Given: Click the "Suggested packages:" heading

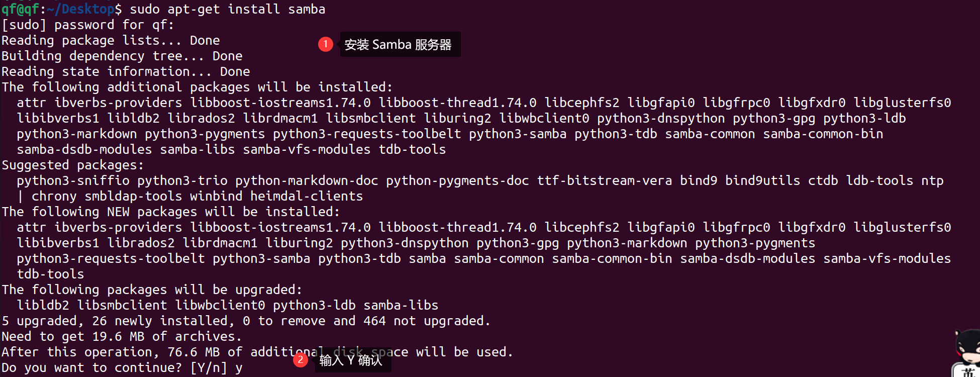Looking at the screenshot, I should point(72,165).
